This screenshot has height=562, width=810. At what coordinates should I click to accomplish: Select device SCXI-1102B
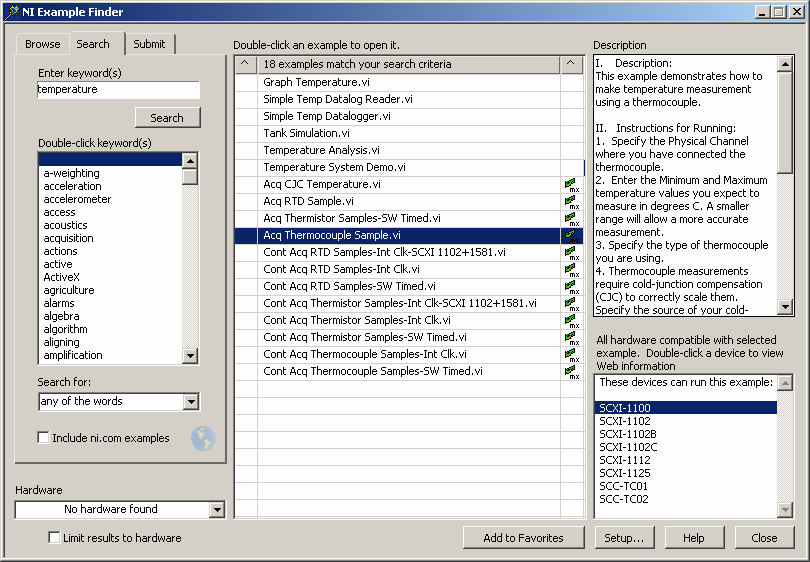(x=628, y=434)
